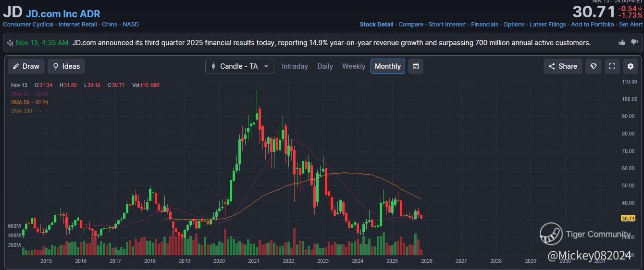Click the 2021 label on the time axis
The width and height of the screenshot is (644, 270).
[254, 261]
